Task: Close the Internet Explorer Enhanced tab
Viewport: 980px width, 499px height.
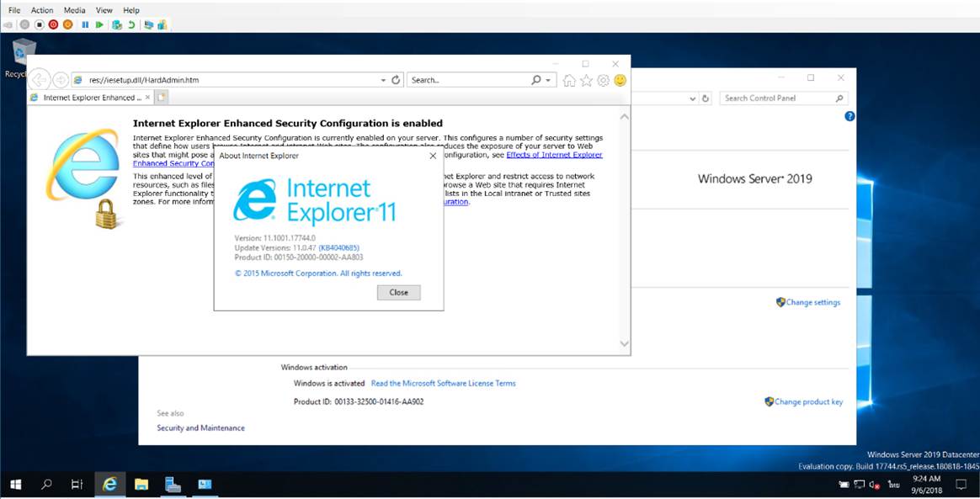Action: pos(147,98)
